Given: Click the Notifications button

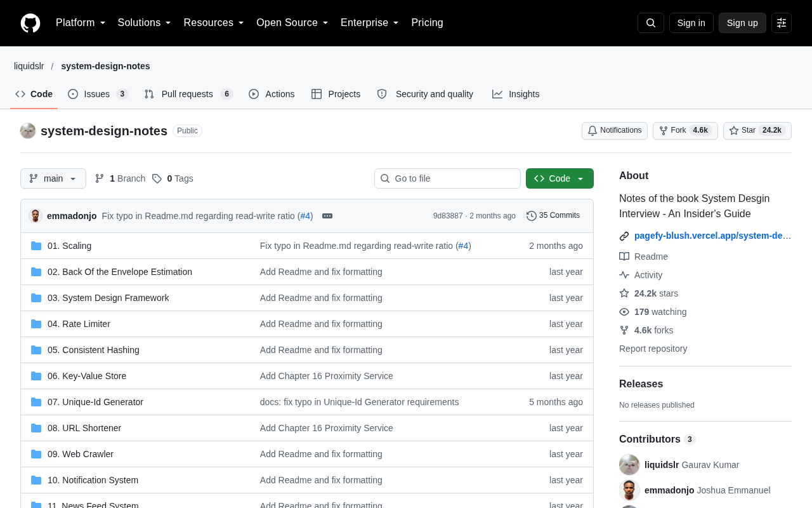Looking at the screenshot, I should [615, 131].
